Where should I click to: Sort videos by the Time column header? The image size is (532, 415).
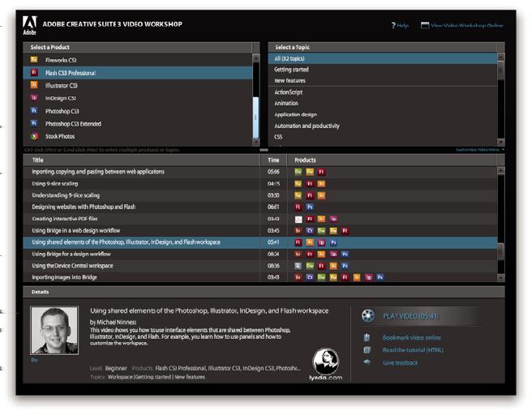[273, 160]
